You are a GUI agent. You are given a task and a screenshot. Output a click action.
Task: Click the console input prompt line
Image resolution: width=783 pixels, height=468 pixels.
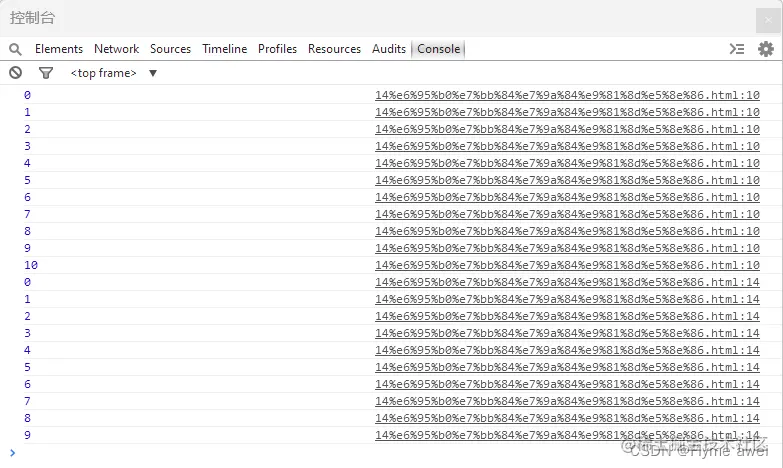[x=392, y=453]
